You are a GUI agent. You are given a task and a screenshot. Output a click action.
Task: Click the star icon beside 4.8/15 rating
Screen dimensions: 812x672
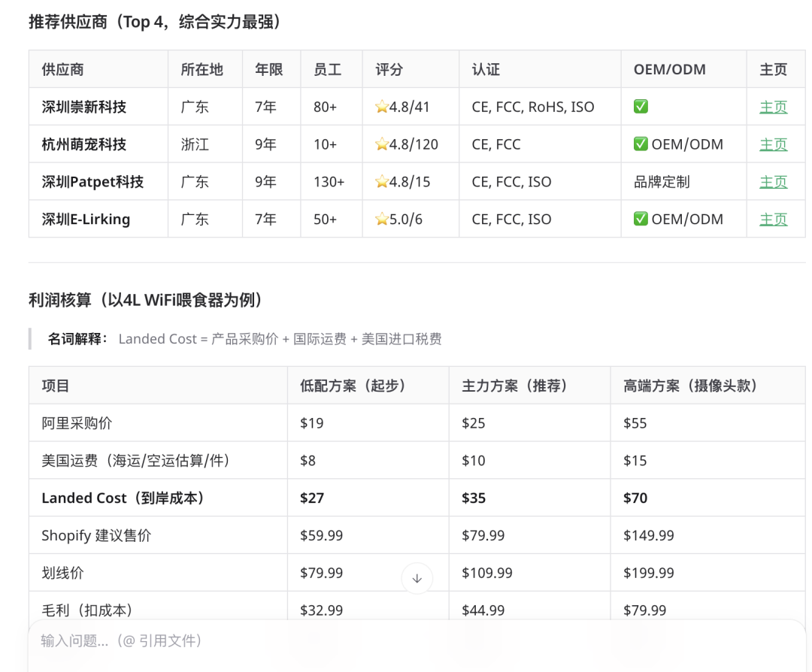click(381, 182)
